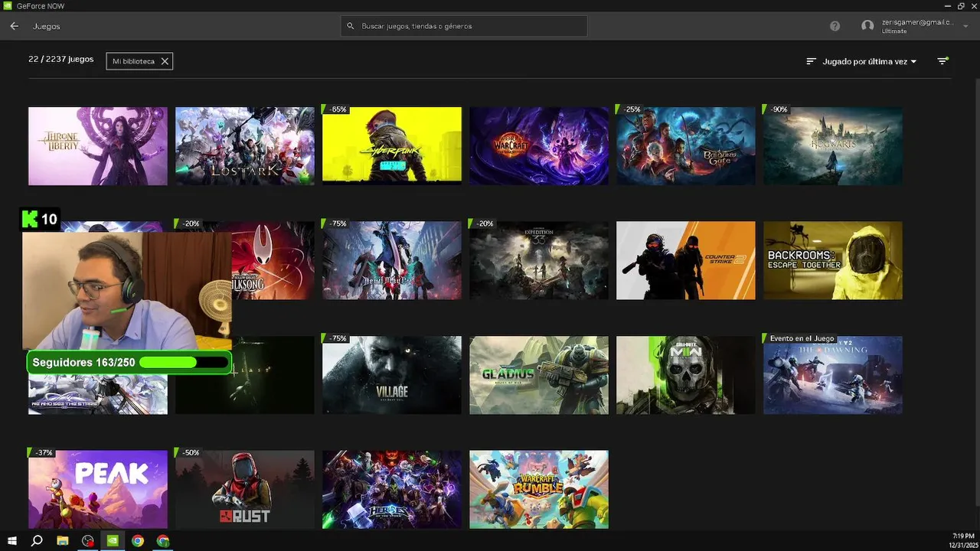This screenshot has width=980, height=551.
Task: Open the Destiny 2 The Dawning tile
Action: (x=833, y=376)
